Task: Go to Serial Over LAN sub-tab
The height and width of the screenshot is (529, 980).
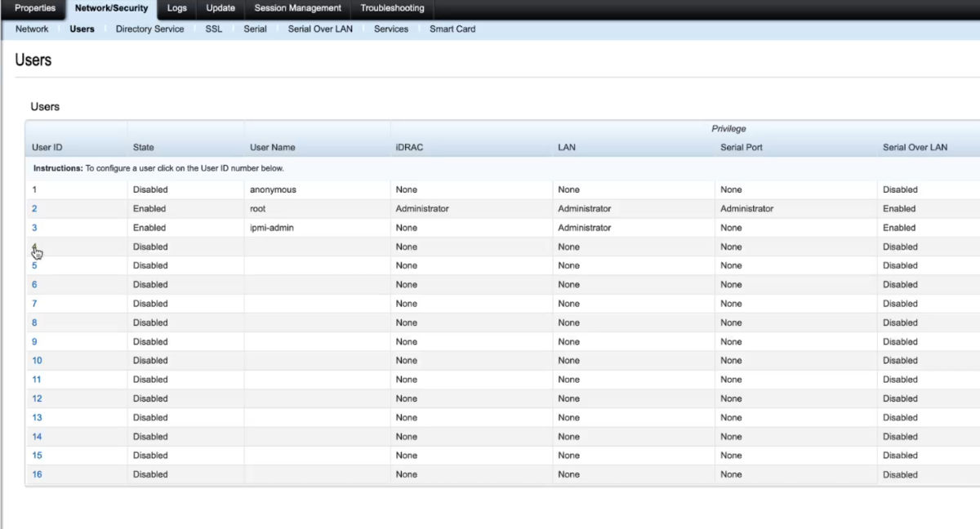Action: pos(320,29)
